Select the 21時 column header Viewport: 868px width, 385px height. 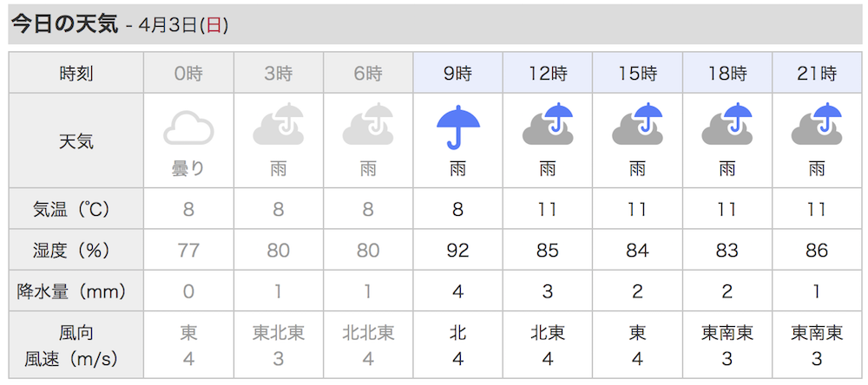click(817, 73)
